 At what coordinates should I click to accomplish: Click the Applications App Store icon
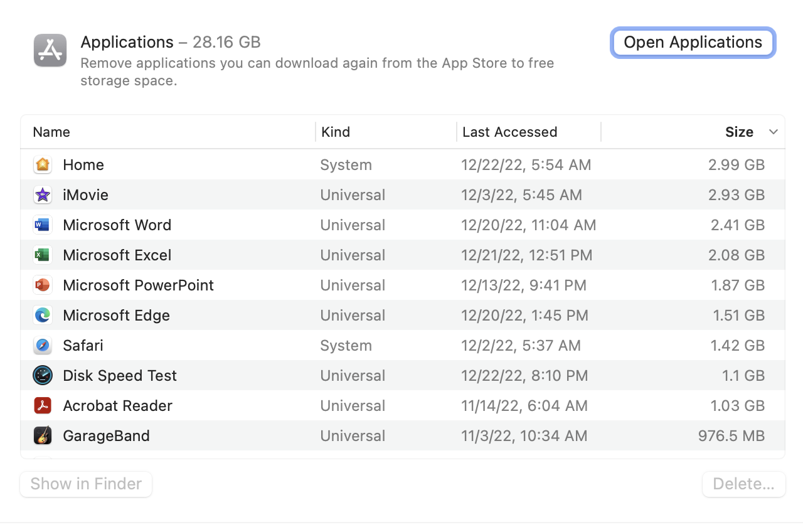click(50, 50)
